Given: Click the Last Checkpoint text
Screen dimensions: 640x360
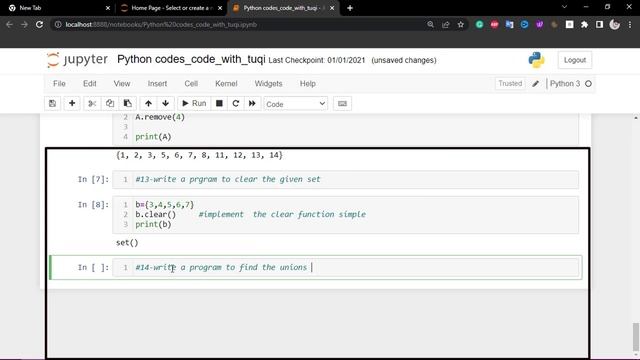Looking at the screenshot, I should 317,60.
